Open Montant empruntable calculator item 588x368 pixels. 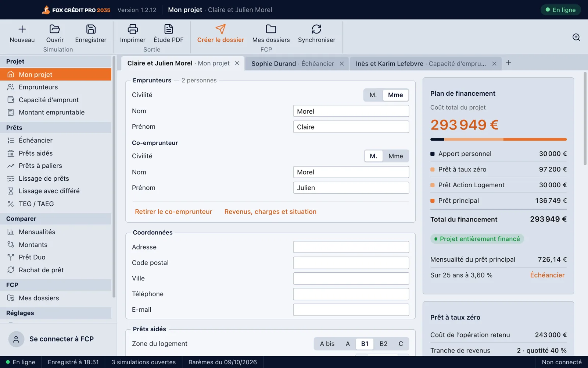click(x=56, y=112)
